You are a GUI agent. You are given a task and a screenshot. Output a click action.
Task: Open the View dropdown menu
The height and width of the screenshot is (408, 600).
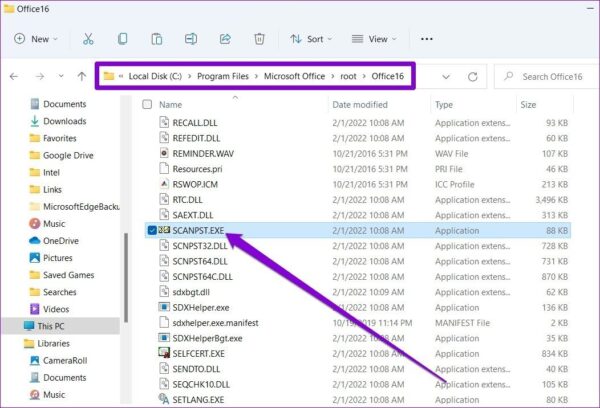point(374,39)
